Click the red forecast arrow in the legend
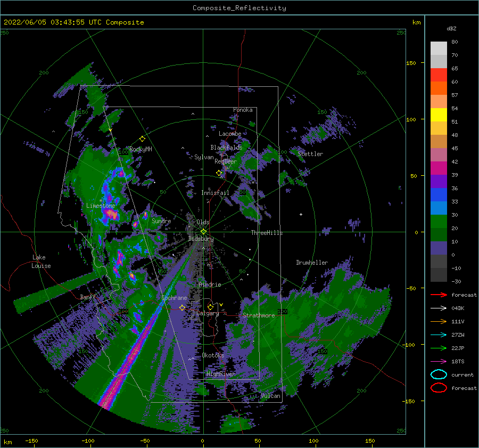Screen dimensions: 479x448 click(439, 295)
